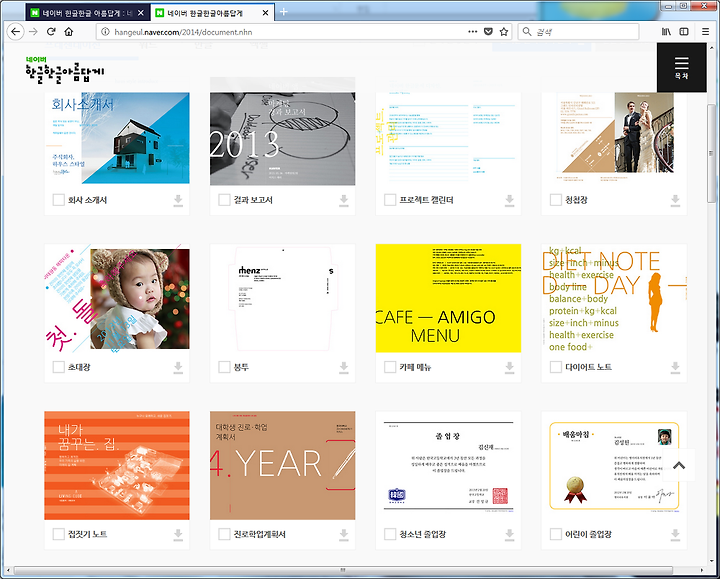Download the 회사 소개서 template
The width and height of the screenshot is (720, 579).
(178, 201)
